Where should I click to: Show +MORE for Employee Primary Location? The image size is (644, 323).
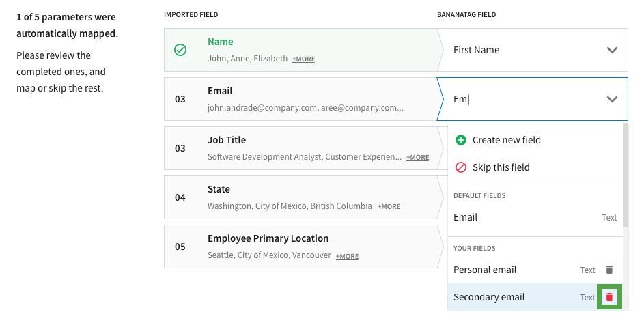point(347,257)
